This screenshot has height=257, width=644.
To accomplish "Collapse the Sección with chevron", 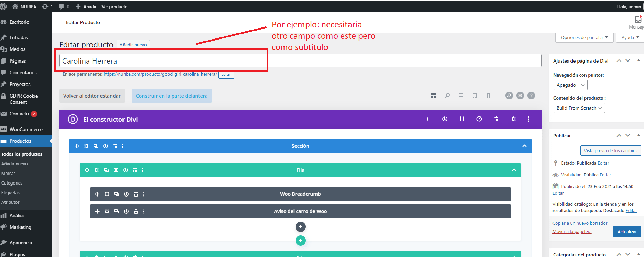I will point(524,146).
